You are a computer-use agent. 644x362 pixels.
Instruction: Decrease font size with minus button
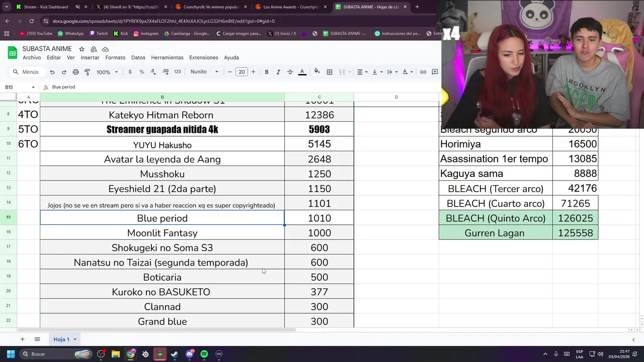point(230,72)
